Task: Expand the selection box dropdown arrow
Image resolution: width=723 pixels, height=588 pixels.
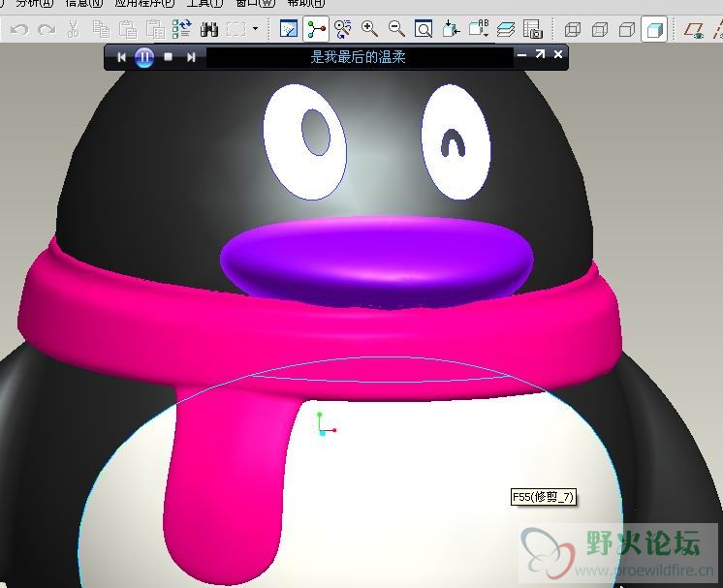Action: coord(256,29)
